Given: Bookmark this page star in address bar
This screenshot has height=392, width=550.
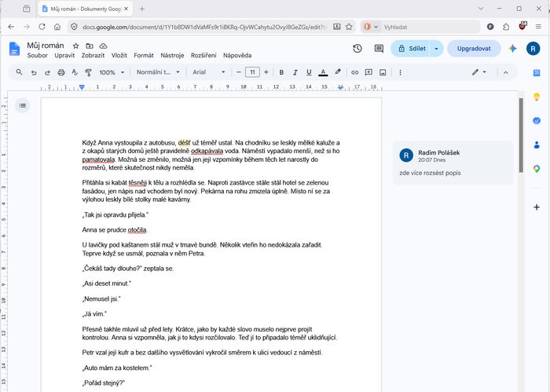Looking at the screenshot, I should pyautogui.click(x=349, y=27).
